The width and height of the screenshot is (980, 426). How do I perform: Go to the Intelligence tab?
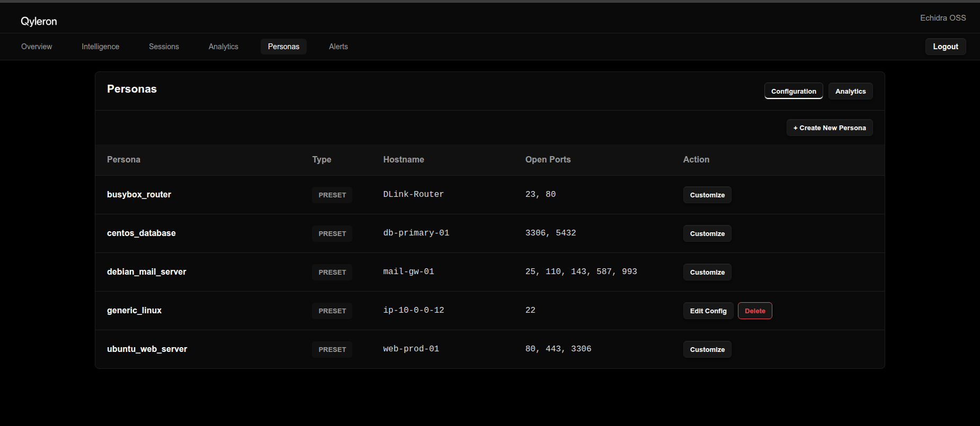[100, 47]
